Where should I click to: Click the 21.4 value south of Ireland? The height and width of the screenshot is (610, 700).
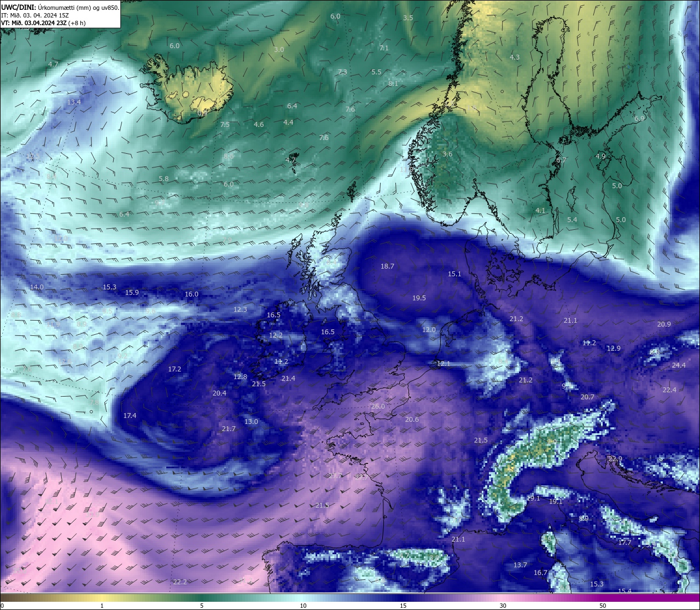point(288,379)
